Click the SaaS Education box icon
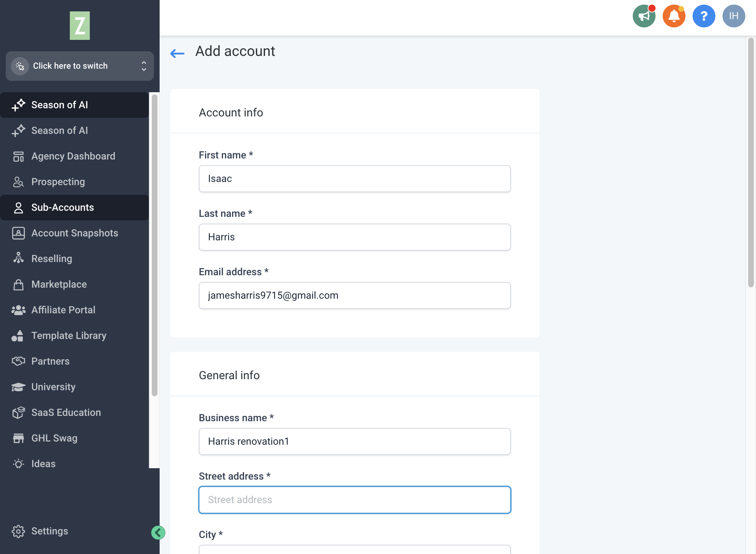756x554 pixels. [18, 413]
